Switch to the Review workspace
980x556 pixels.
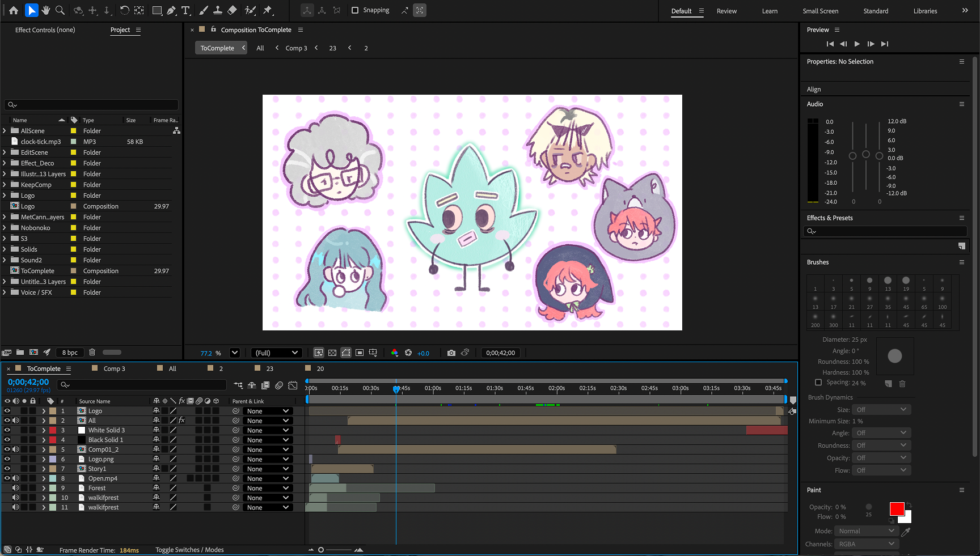726,11
